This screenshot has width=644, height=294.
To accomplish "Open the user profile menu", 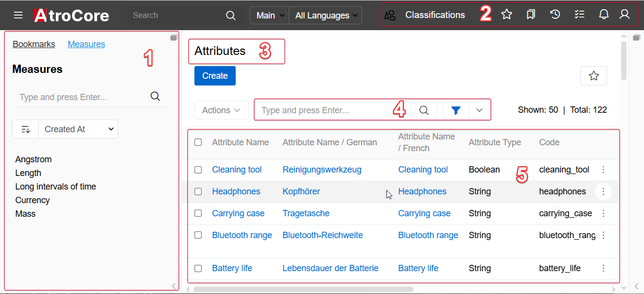I will point(625,15).
